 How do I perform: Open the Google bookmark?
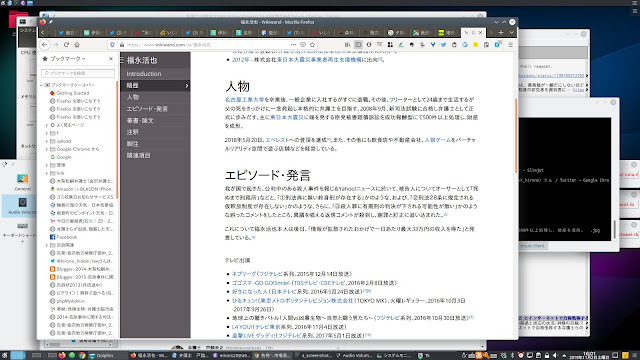click(x=61, y=157)
